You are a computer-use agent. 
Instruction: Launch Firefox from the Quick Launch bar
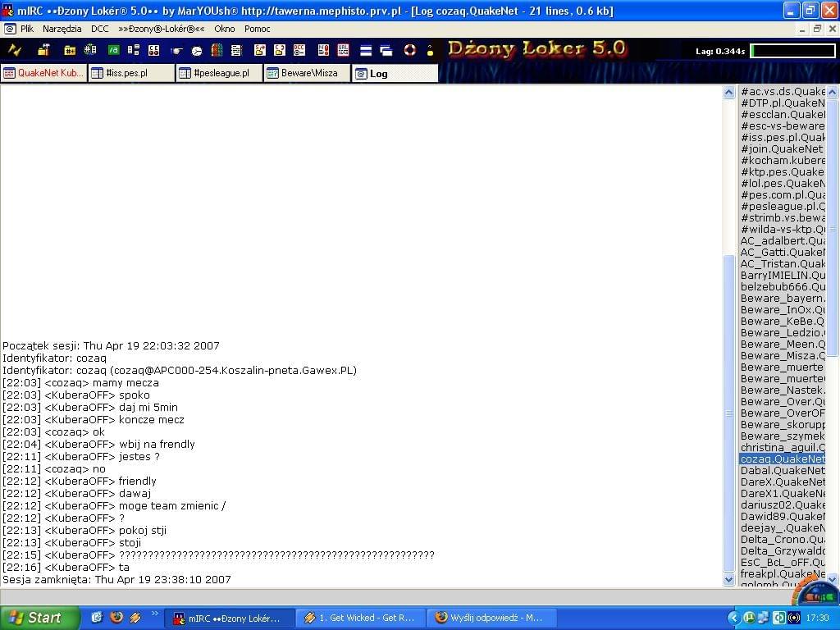(x=116, y=618)
